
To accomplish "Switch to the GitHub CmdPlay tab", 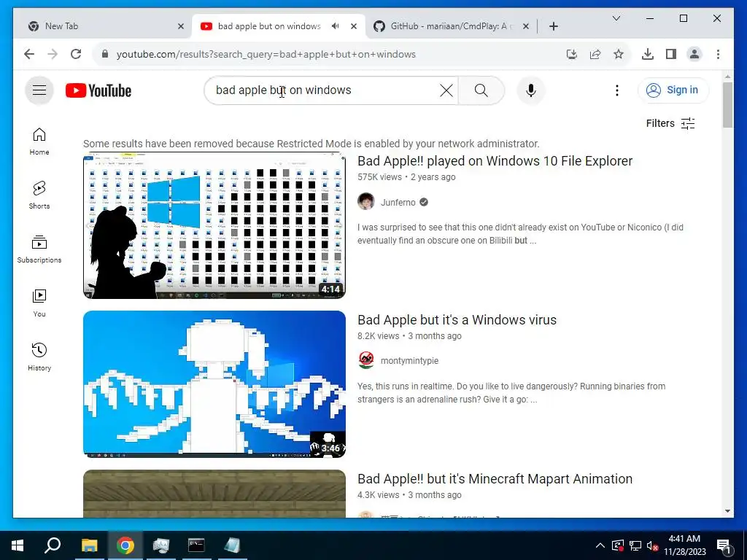I will click(x=448, y=26).
